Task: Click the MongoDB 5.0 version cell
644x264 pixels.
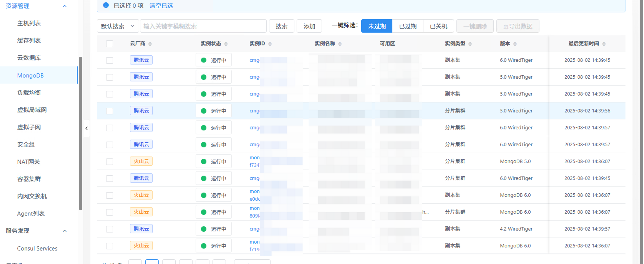Action: [515, 161]
